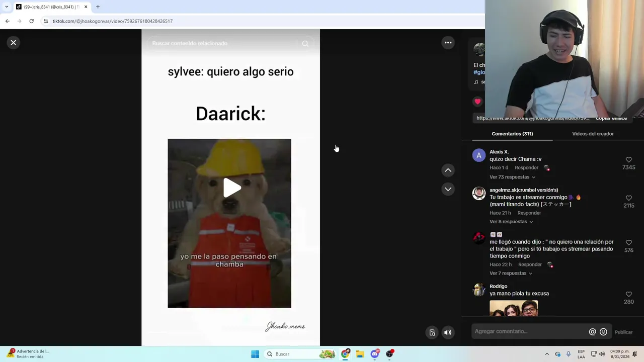Click the auto-scroll icon beside volume button

click(x=432, y=332)
